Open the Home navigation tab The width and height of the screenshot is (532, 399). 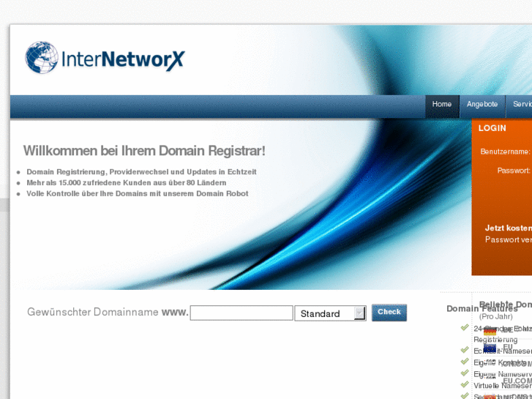click(442, 107)
